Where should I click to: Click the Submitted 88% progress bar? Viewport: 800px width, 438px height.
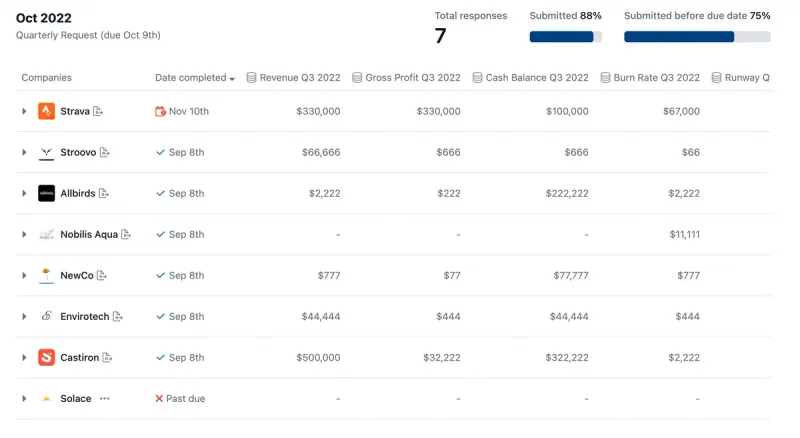point(566,37)
